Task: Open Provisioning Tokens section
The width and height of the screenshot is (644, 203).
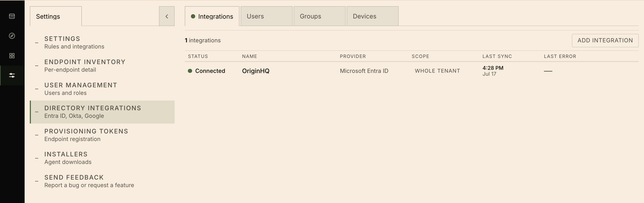Action: 102,135
